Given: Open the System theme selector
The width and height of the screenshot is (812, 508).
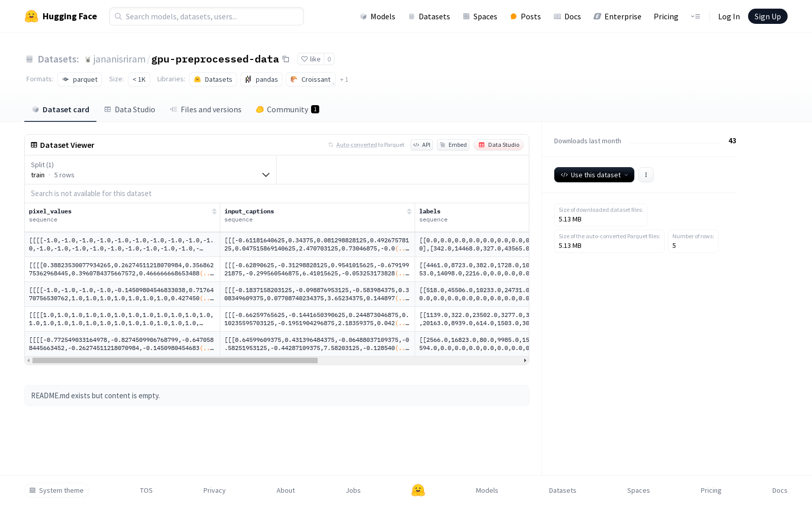Looking at the screenshot, I should tap(57, 490).
